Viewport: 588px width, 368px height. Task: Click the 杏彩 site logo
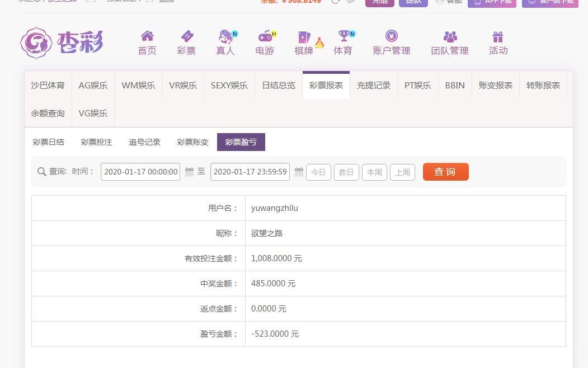click(62, 43)
